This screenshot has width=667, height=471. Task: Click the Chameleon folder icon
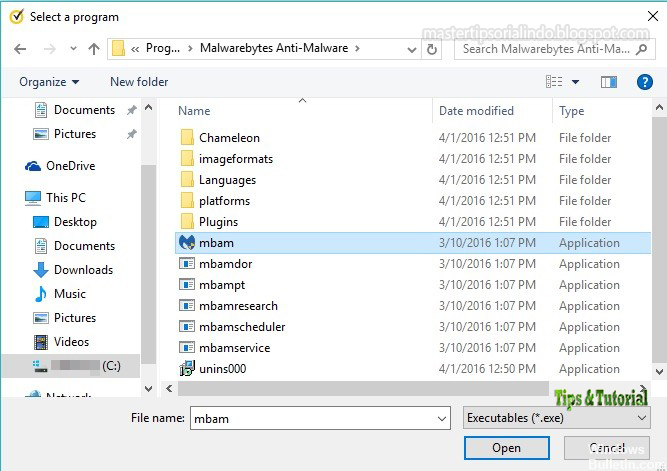[x=187, y=138]
